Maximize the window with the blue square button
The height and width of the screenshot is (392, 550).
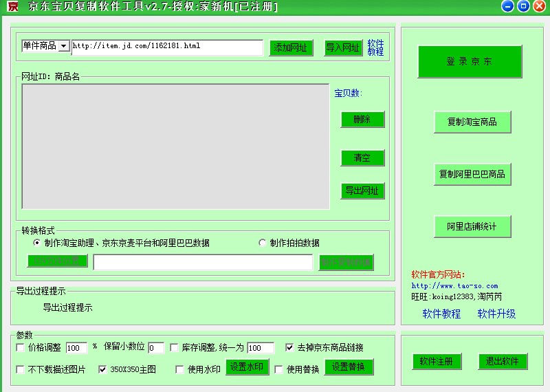click(x=523, y=6)
